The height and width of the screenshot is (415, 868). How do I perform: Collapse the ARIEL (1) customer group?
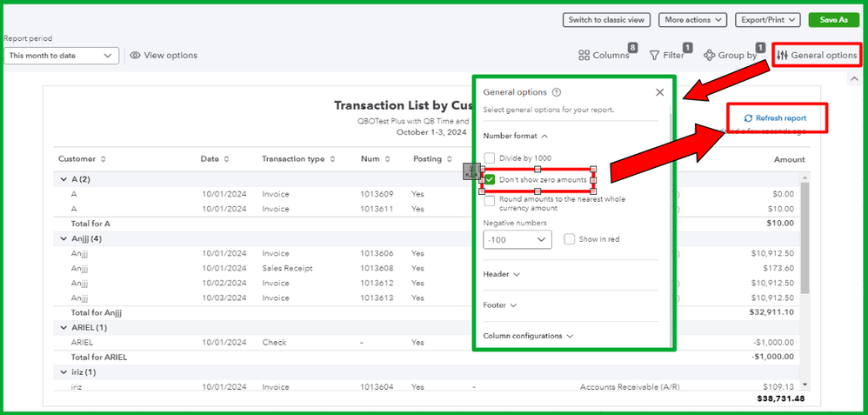pos(63,327)
